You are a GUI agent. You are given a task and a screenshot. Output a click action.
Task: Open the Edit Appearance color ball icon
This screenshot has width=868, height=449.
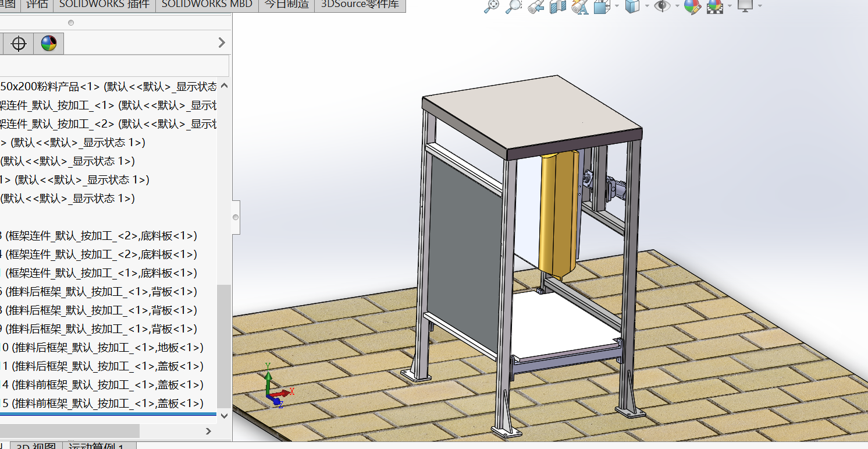coord(692,6)
